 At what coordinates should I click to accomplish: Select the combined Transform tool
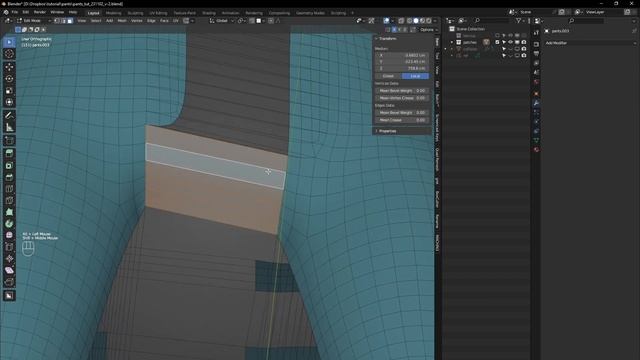coord(9,102)
